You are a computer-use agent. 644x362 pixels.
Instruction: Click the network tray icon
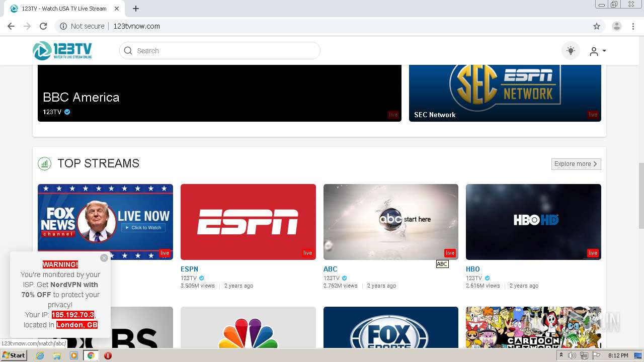point(584,355)
